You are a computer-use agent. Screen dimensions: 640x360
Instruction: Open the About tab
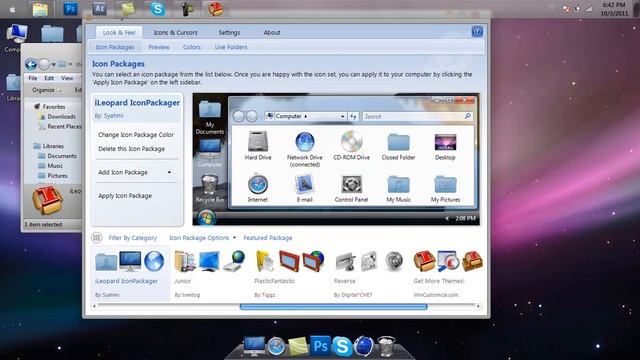click(272, 33)
